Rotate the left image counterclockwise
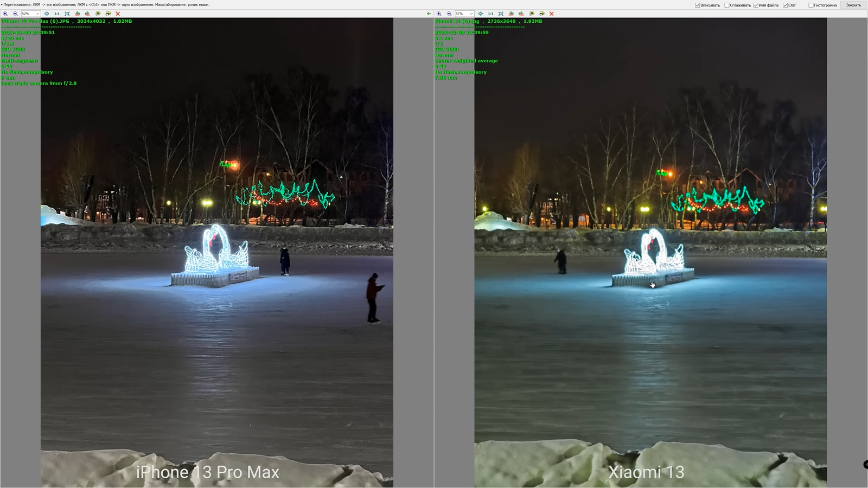 77,14
